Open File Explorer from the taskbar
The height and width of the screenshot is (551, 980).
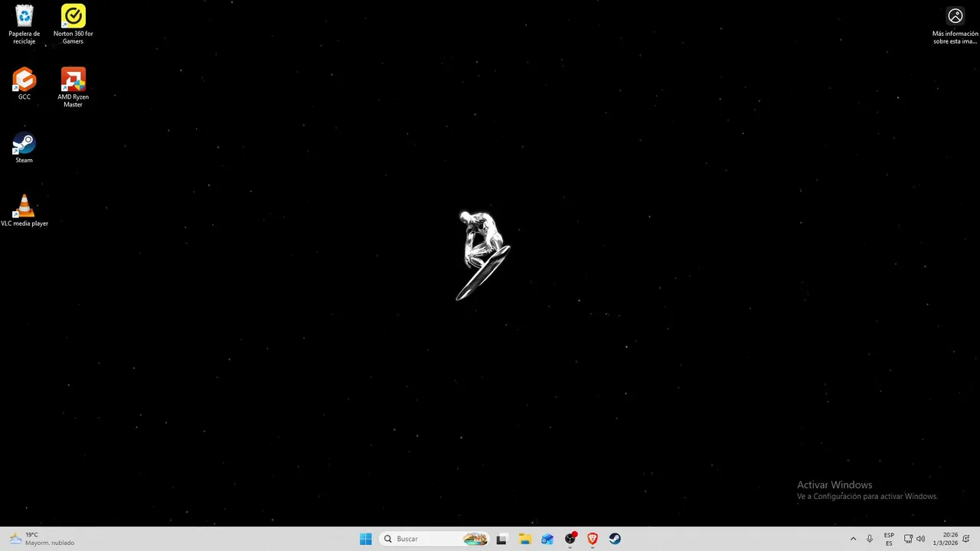click(524, 539)
